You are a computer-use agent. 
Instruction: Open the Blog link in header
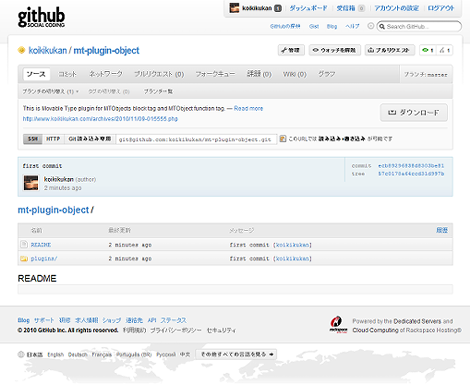(x=332, y=26)
